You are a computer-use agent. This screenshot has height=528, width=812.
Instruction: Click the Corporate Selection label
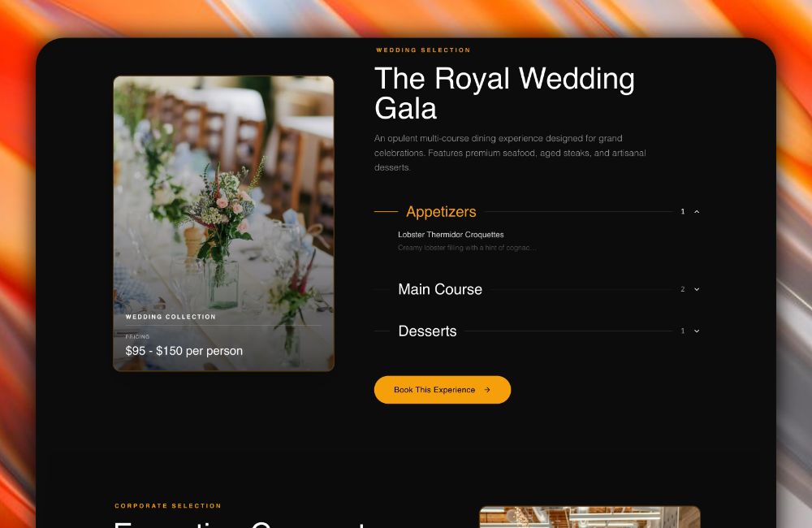[168, 506]
